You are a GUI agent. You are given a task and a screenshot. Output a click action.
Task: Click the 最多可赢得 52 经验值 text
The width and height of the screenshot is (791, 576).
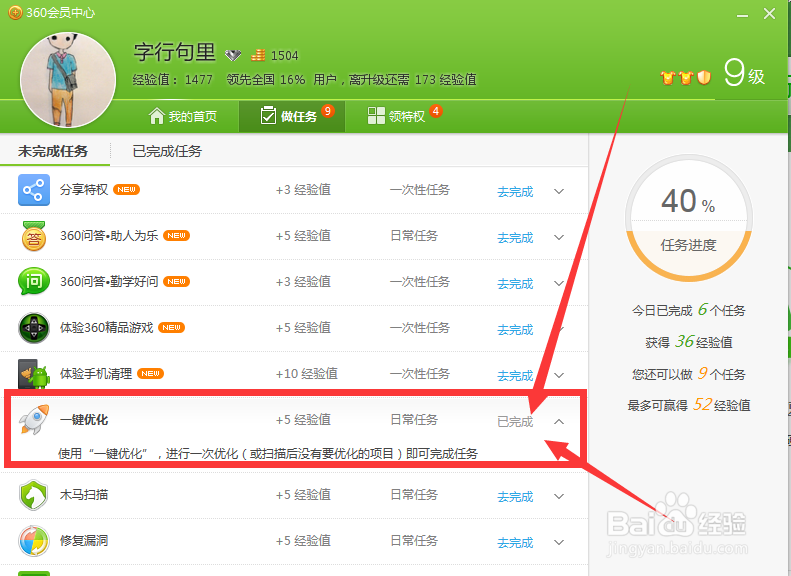pos(689,405)
